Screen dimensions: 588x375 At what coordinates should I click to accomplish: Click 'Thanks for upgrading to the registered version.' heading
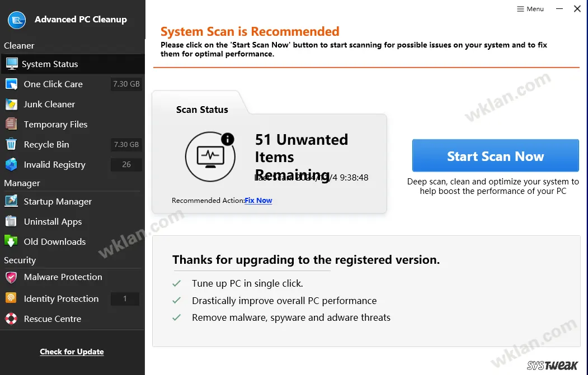(306, 260)
